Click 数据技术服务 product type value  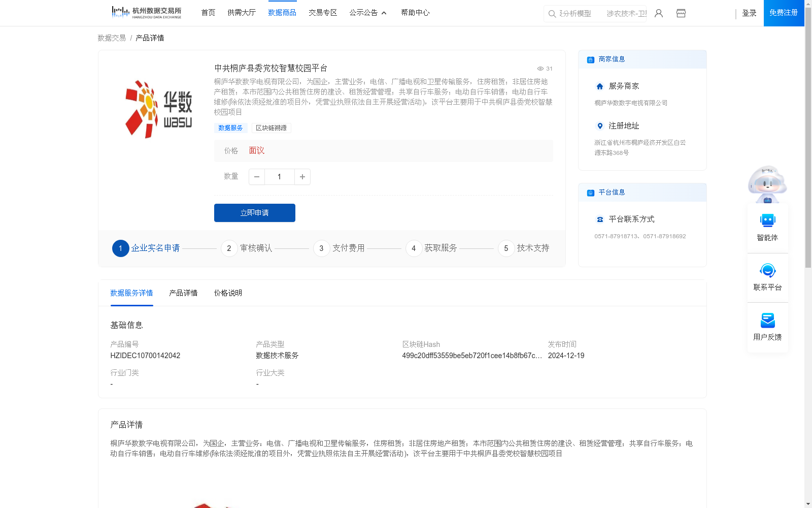(277, 356)
